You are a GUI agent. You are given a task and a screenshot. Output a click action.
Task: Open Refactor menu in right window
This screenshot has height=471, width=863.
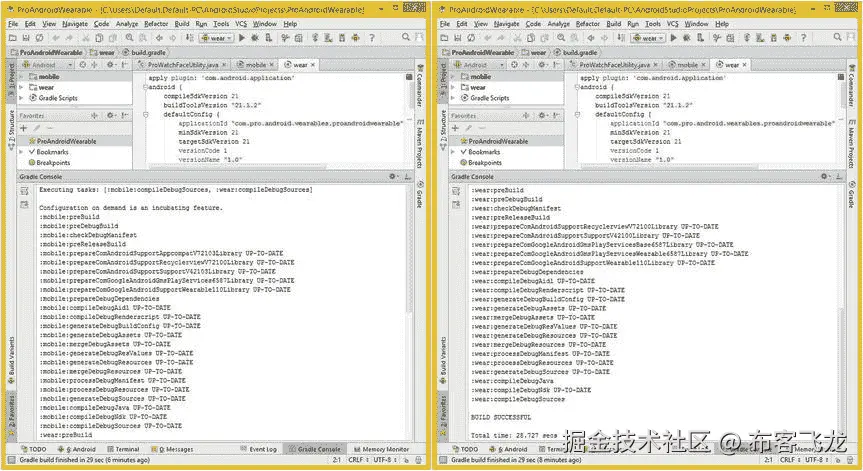click(x=588, y=24)
